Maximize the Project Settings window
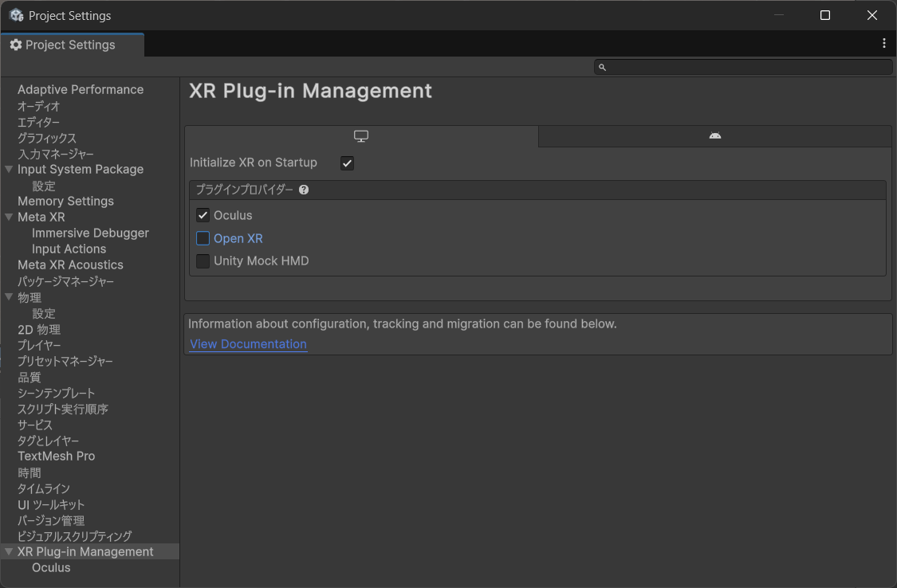Image resolution: width=897 pixels, height=588 pixels. pyautogui.click(x=825, y=15)
